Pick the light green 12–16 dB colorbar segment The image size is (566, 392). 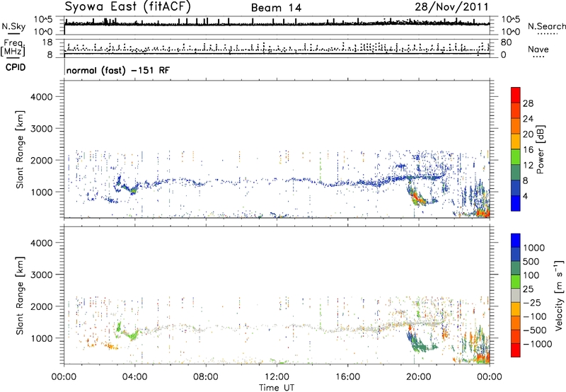(x=516, y=157)
